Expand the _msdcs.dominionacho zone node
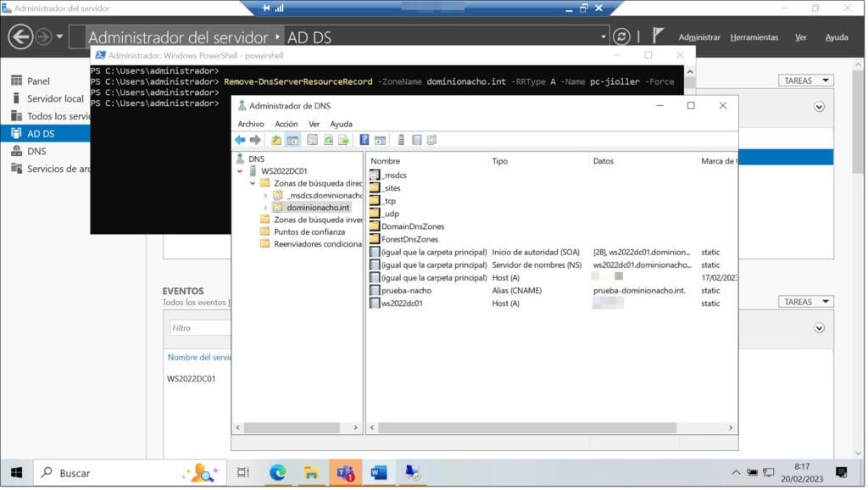 click(265, 196)
